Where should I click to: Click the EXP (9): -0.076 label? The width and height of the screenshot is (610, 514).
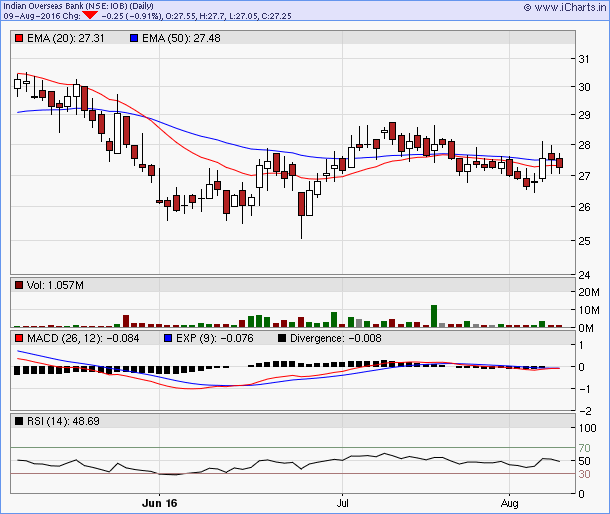[x=215, y=338]
